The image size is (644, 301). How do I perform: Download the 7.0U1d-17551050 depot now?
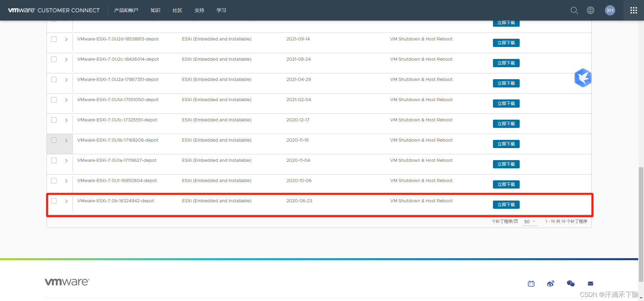tap(506, 104)
